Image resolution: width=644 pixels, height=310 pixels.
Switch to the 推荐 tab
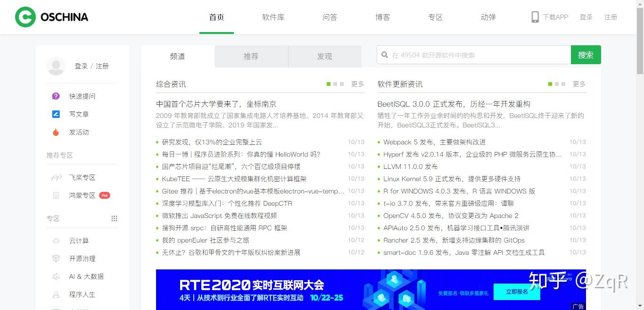coord(251,56)
